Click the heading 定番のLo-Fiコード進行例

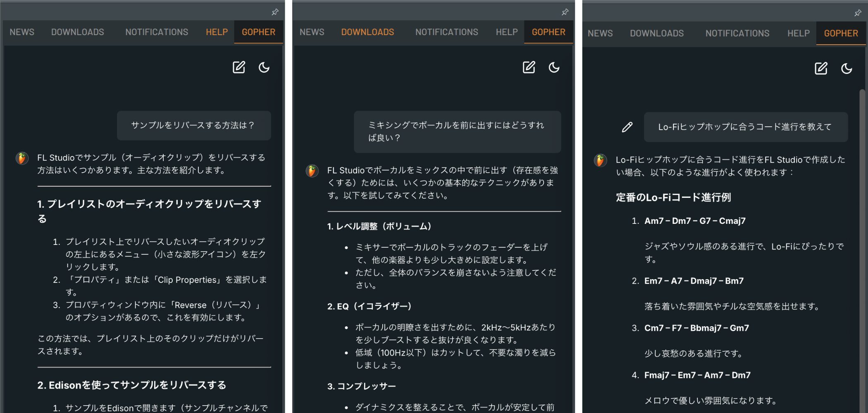[x=673, y=197]
